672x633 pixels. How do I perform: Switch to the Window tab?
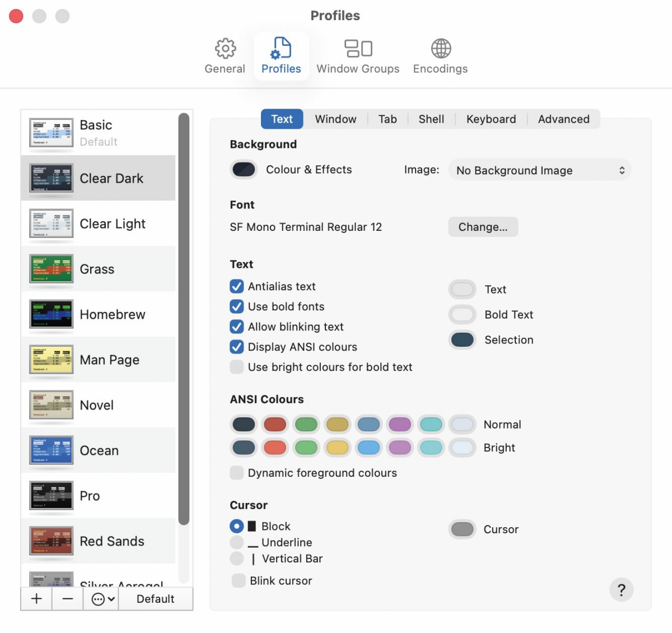pyautogui.click(x=335, y=119)
